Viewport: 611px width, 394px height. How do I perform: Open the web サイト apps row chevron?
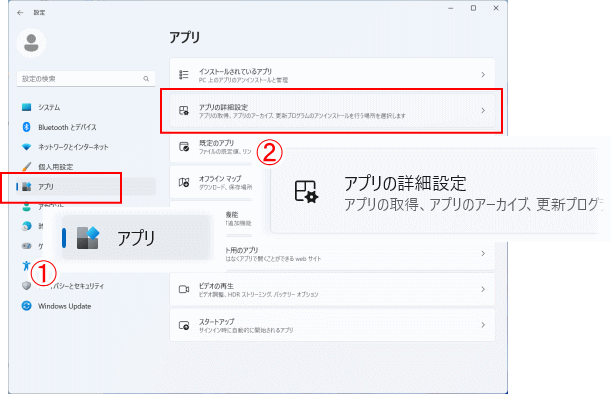483,254
